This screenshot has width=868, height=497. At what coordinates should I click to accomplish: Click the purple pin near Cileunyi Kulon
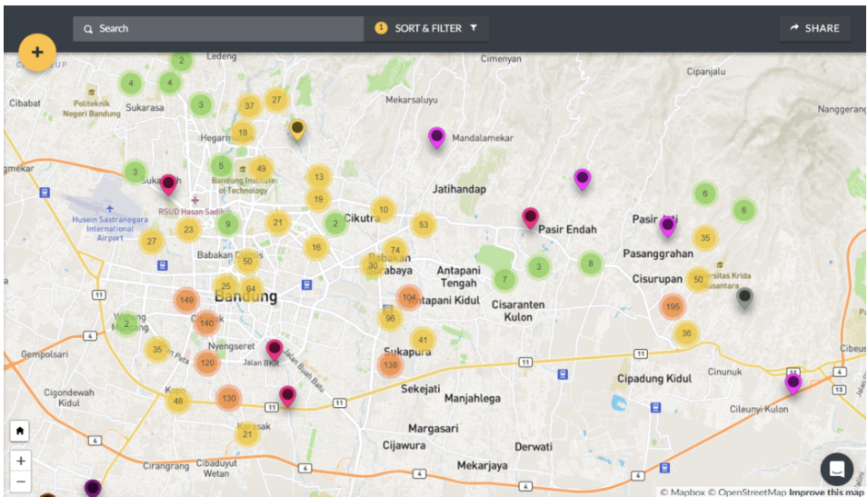tap(793, 383)
